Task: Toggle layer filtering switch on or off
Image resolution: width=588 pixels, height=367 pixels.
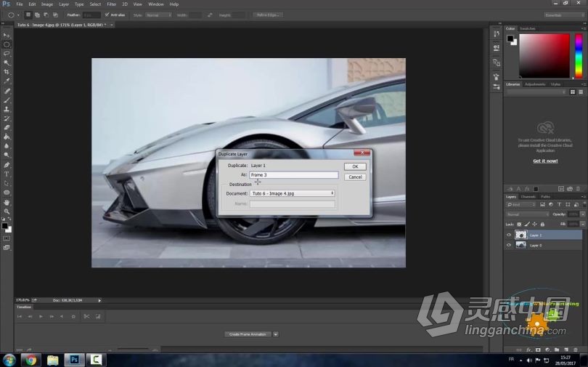Action: pyautogui.click(x=584, y=204)
